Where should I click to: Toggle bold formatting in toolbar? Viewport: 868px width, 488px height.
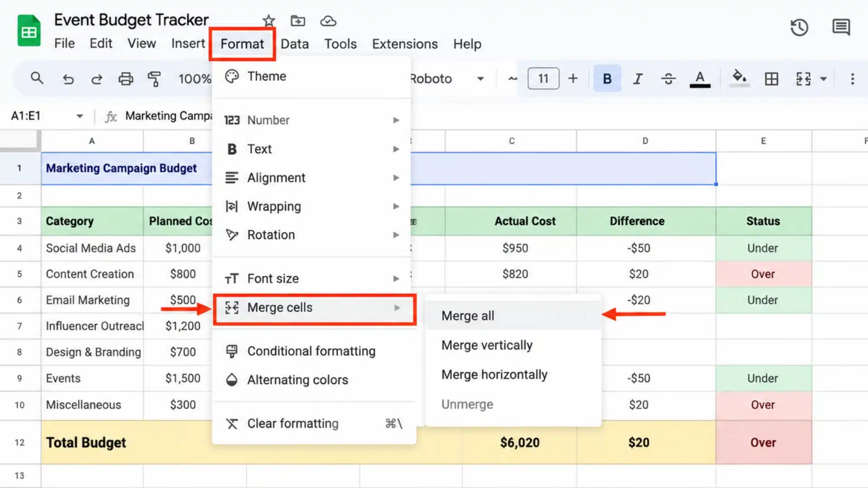tap(607, 79)
